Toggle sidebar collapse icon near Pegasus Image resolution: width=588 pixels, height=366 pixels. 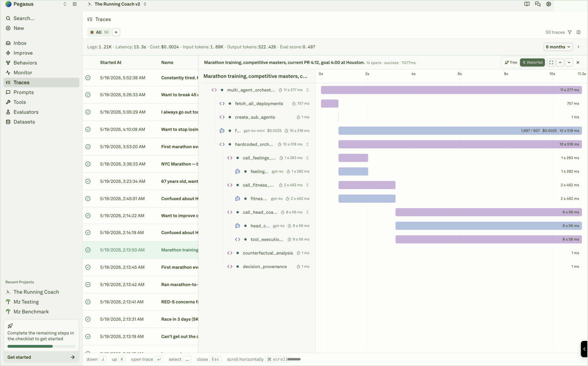click(75, 4)
